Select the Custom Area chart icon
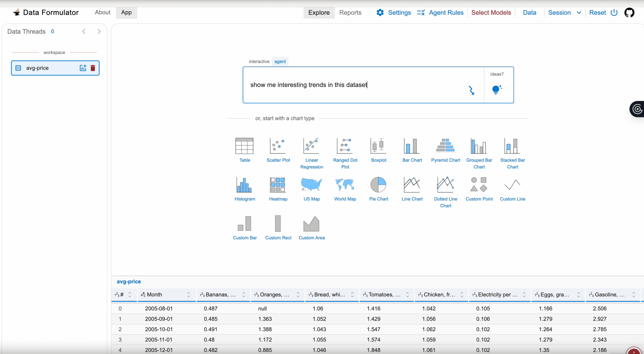 point(312,224)
